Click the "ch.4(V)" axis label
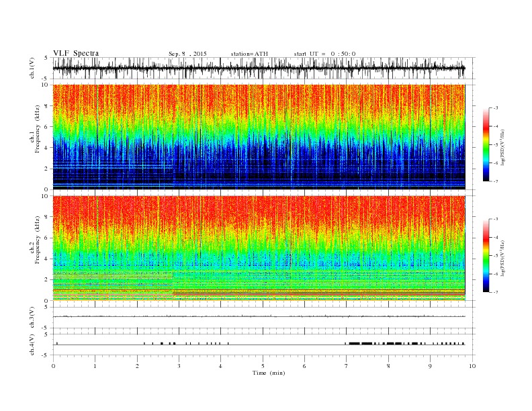532x411 pixels. [32, 345]
